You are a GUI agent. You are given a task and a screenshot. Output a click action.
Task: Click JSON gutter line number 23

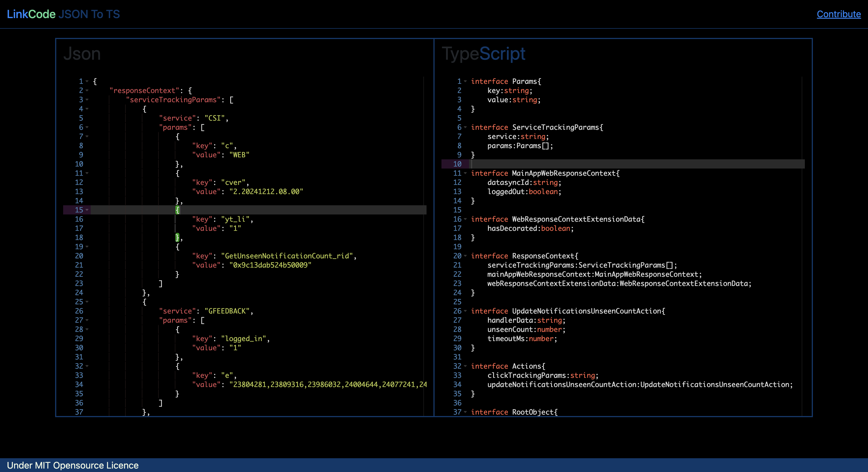79,284
